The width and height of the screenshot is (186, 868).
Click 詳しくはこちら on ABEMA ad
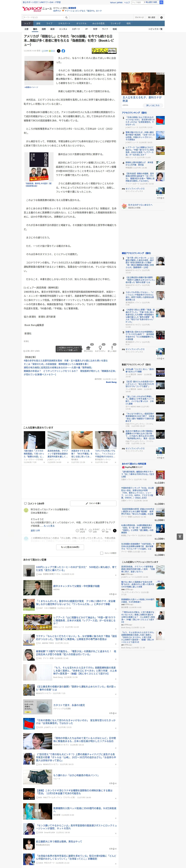153,105
